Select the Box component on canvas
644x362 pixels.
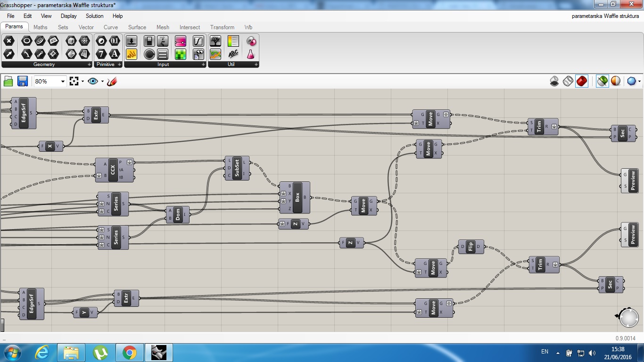click(x=295, y=197)
